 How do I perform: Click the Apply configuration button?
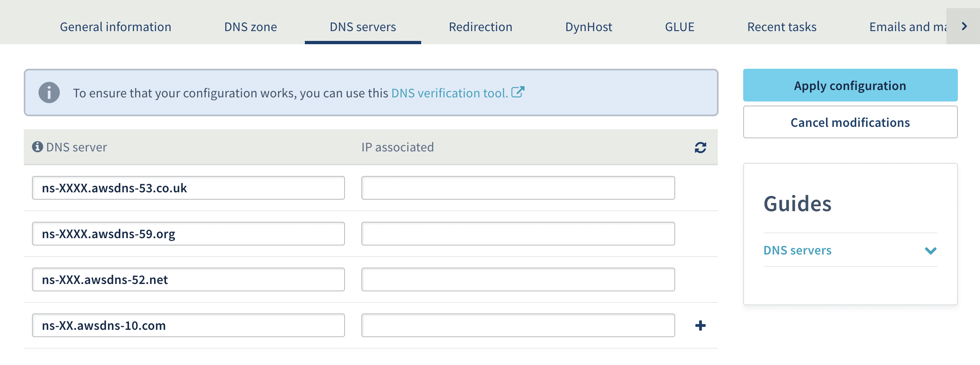(850, 85)
